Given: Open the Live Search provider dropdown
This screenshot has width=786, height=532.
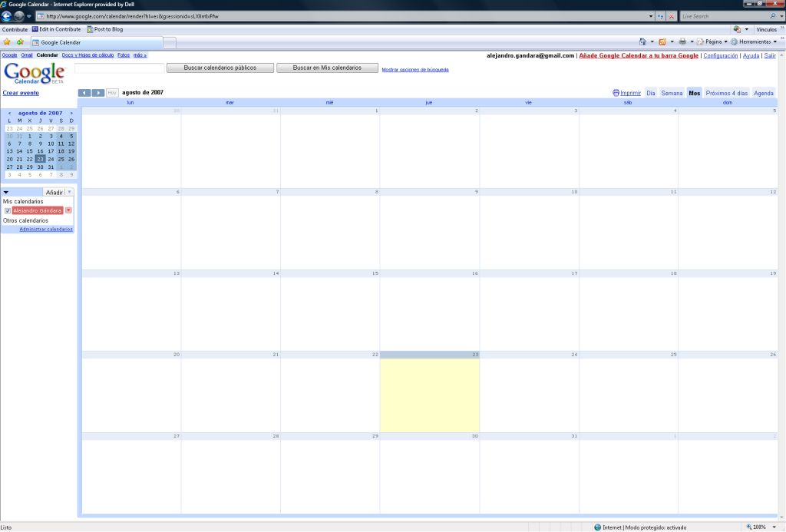Looking at the screenshot, I should click(x=781, y=16).
